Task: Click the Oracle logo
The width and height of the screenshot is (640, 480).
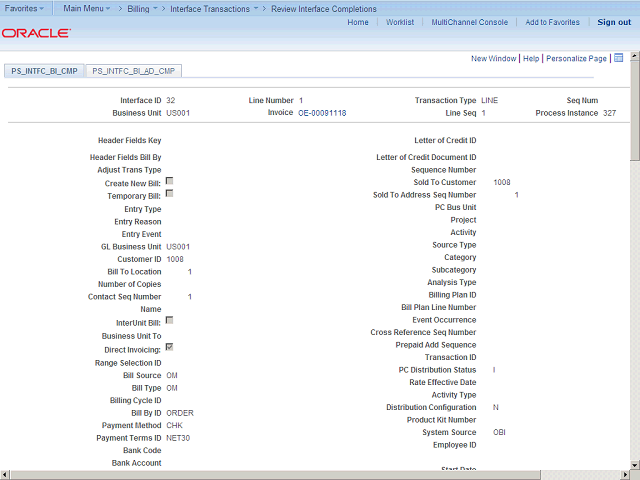Action: (36, 33)
